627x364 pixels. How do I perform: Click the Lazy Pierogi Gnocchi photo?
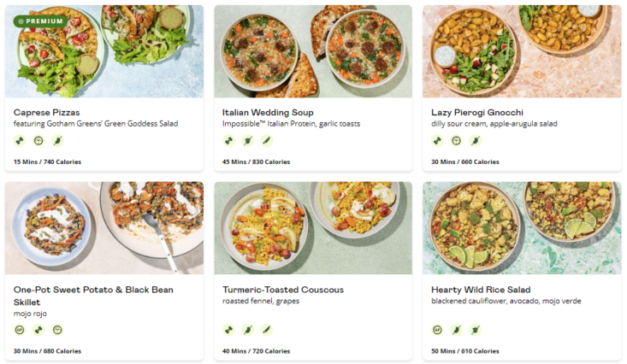coord(522,51)
